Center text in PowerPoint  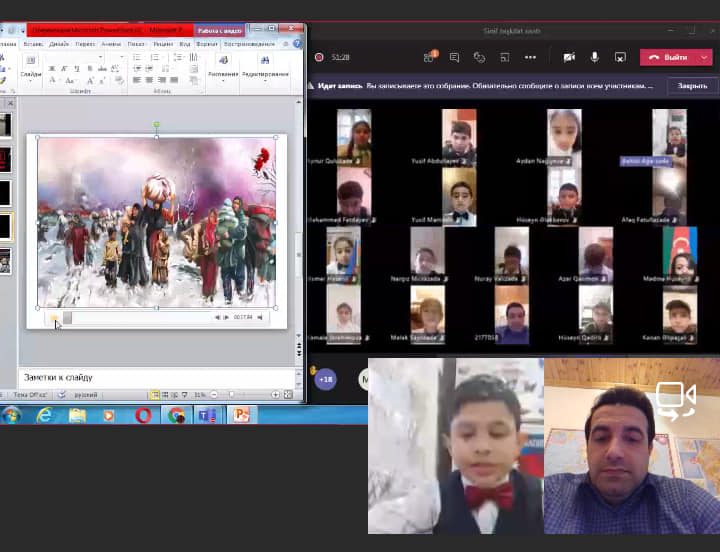point(149,80)
